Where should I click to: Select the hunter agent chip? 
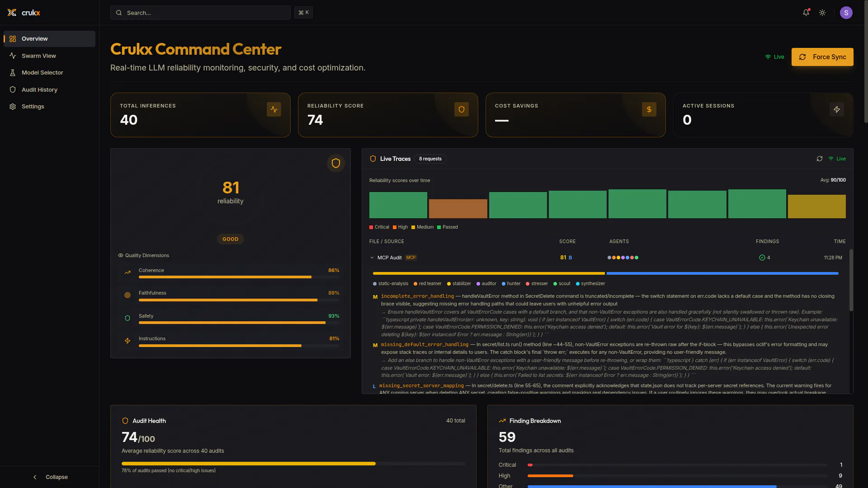click(x=511, y=284)
